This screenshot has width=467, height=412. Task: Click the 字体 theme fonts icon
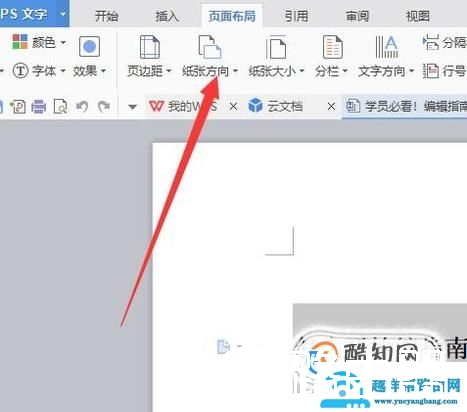20,71
